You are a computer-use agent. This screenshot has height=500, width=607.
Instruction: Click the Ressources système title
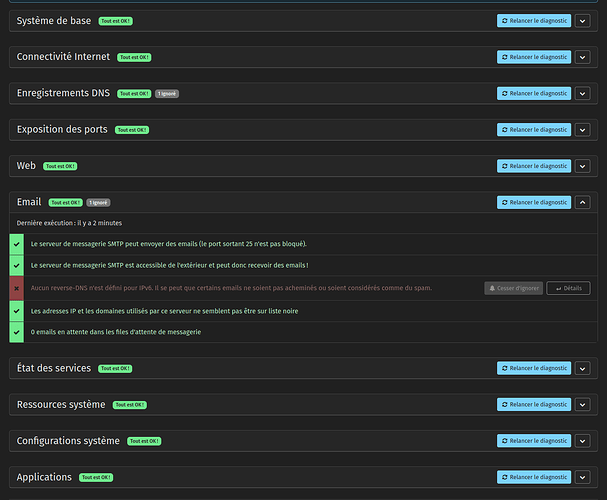click(x=61, y=404)
